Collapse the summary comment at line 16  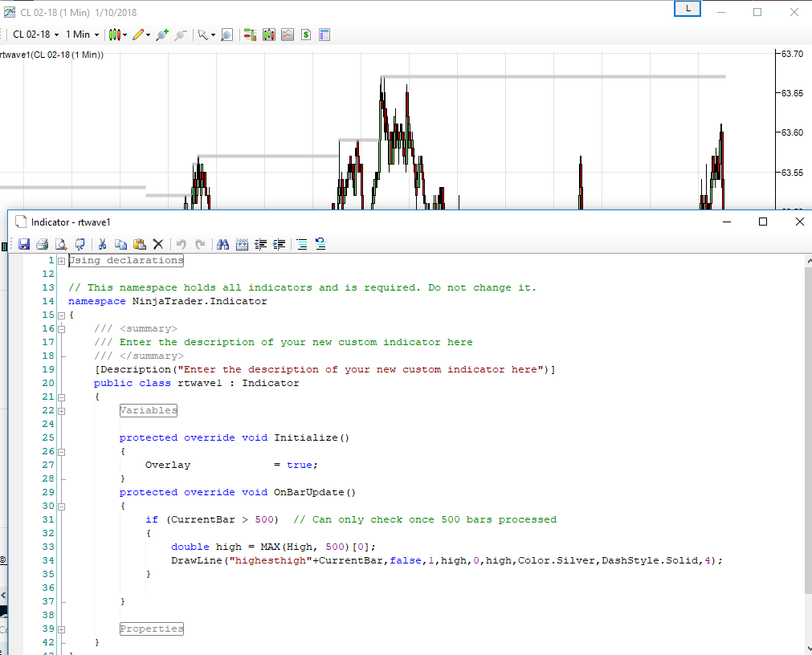[x=62, y=329]
